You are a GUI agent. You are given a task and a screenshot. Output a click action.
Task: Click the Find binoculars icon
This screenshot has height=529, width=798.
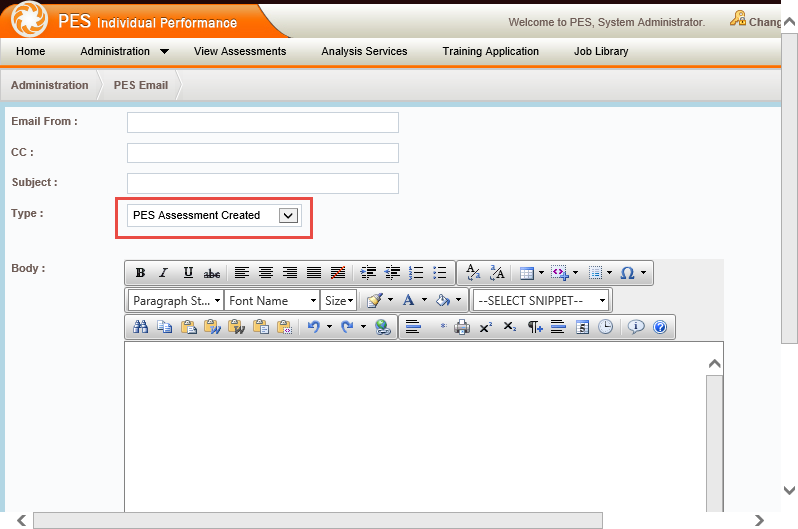point(141,327)
